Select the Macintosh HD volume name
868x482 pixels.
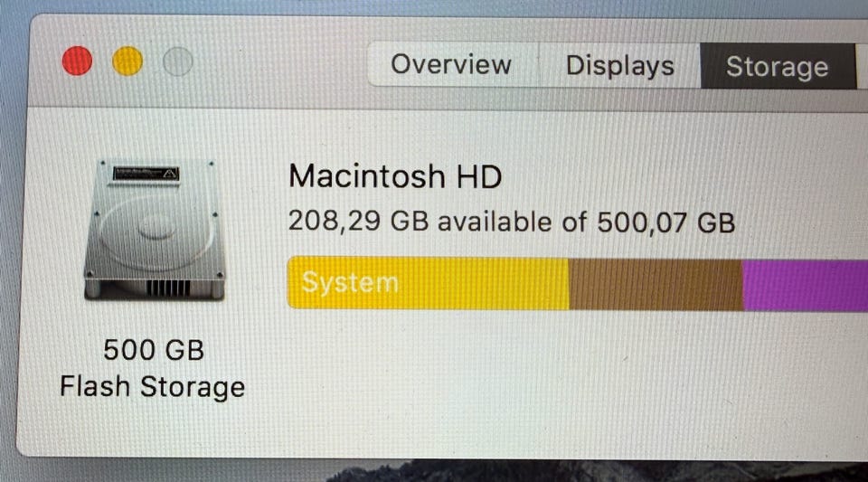pos(395,176)
